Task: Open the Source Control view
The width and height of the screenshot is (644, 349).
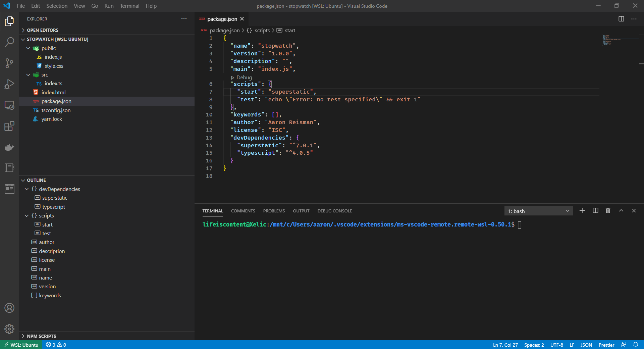Action: point(9,63)
